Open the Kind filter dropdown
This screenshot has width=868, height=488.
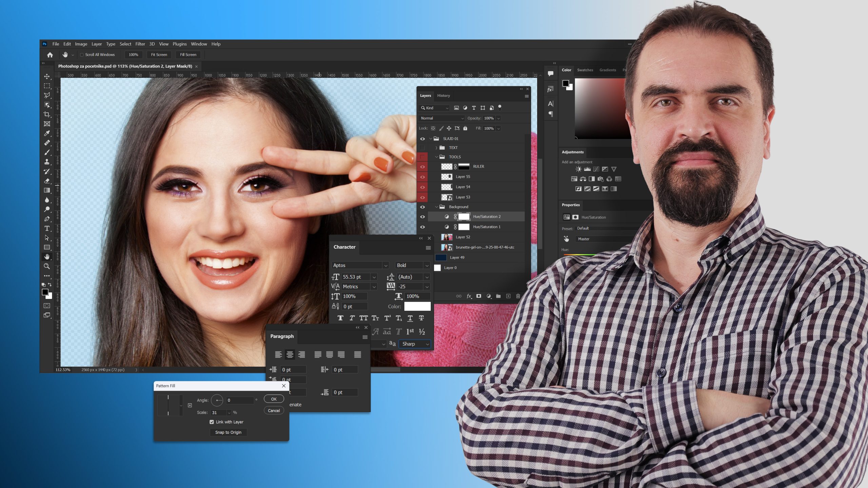[x=434, y=108]
